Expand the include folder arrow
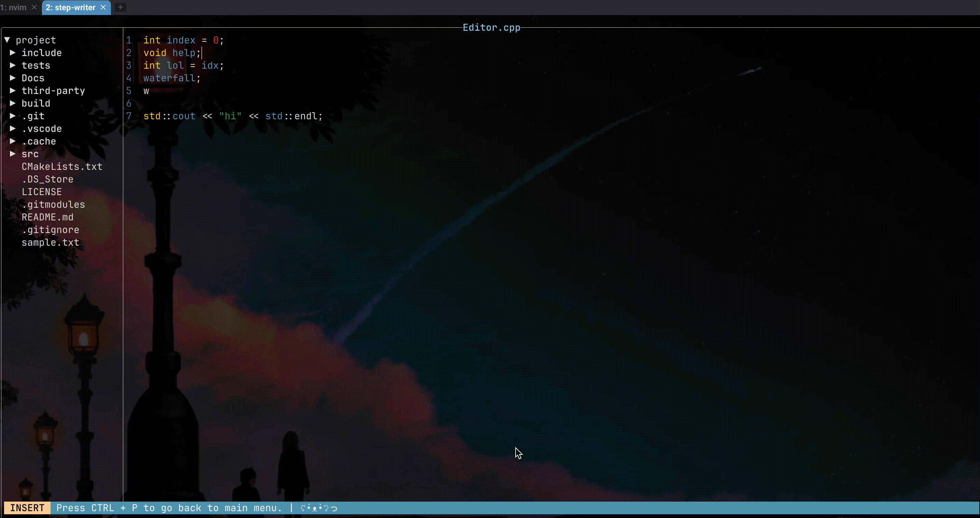980x518 pixels. pyautogui.click(x=13, y=53)
